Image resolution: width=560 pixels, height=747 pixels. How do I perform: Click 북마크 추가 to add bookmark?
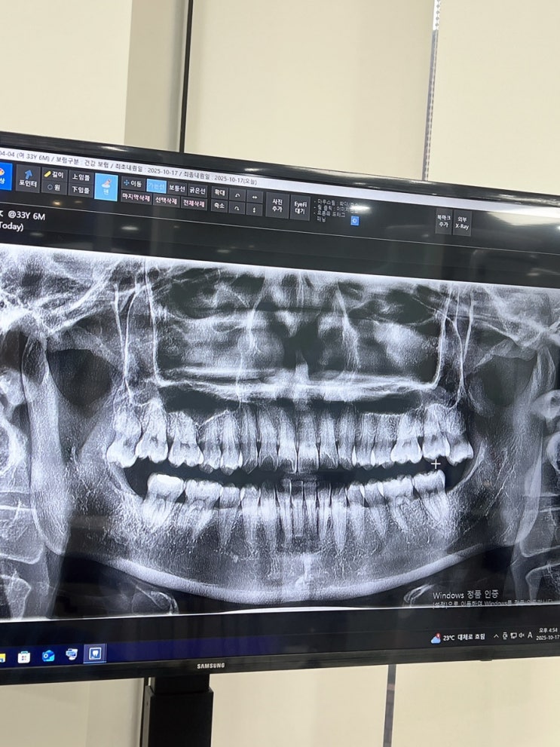(x=443, y=221)
